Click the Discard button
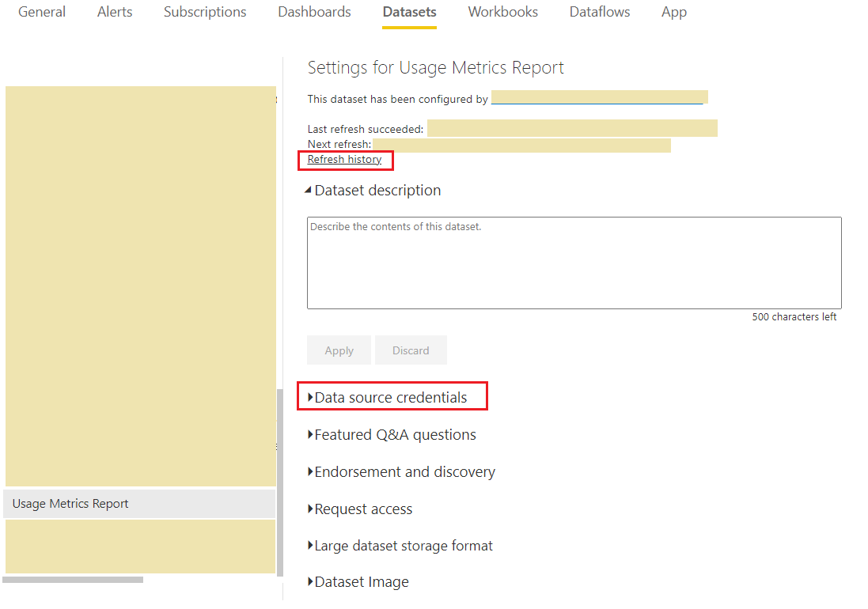 pyautogui.click(x=411, y=350)
